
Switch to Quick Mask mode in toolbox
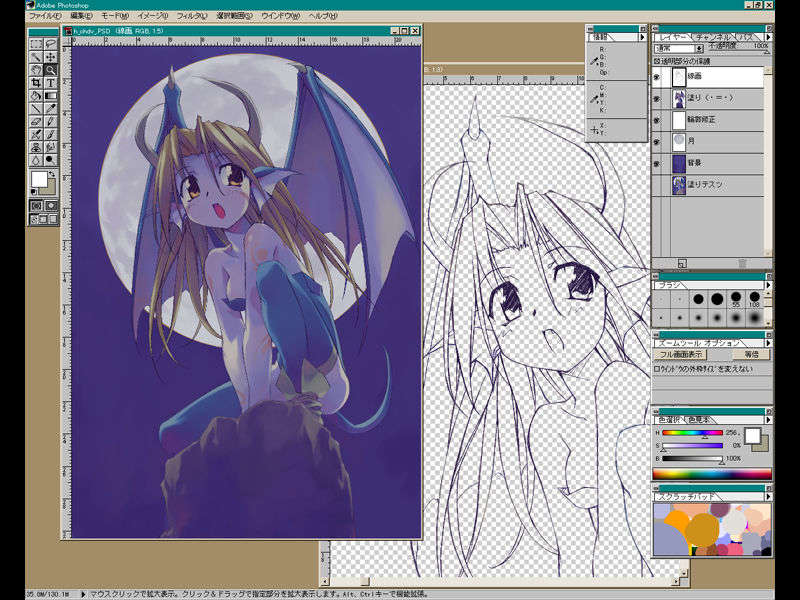(51, 206)
